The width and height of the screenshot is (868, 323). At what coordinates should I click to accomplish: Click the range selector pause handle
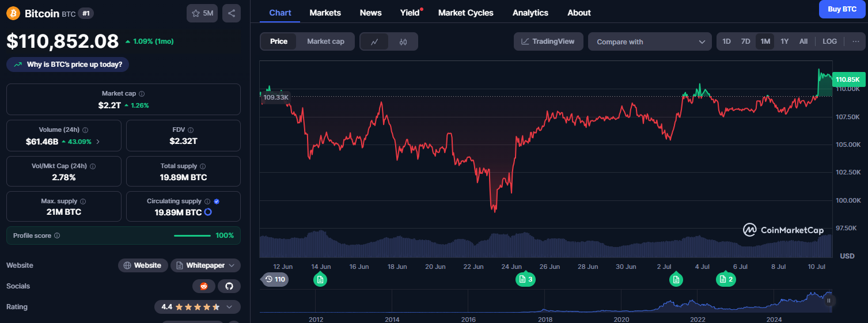pos(829,301)
